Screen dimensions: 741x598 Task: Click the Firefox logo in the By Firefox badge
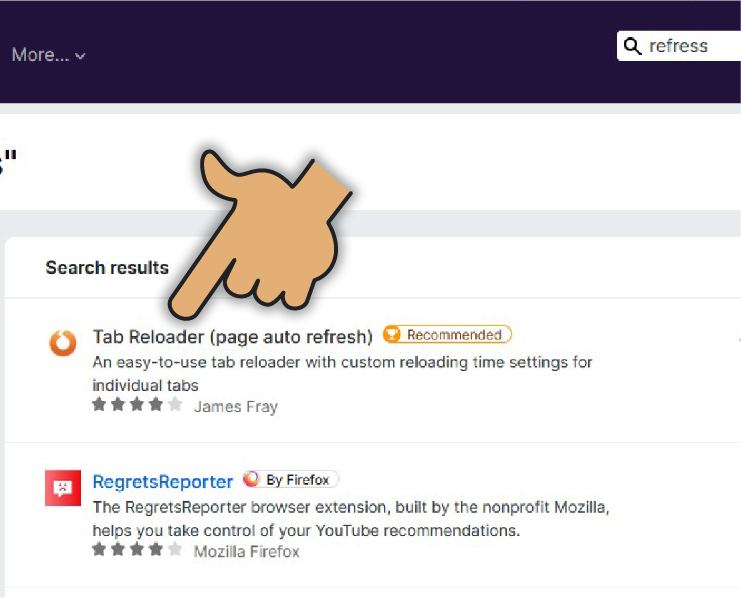252,480
